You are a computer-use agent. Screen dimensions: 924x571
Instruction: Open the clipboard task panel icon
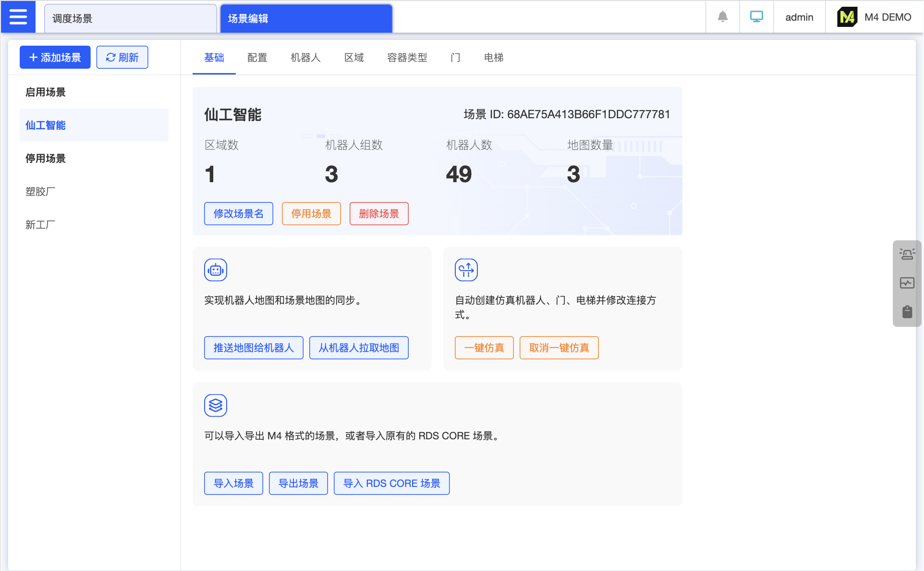[907, 312]
